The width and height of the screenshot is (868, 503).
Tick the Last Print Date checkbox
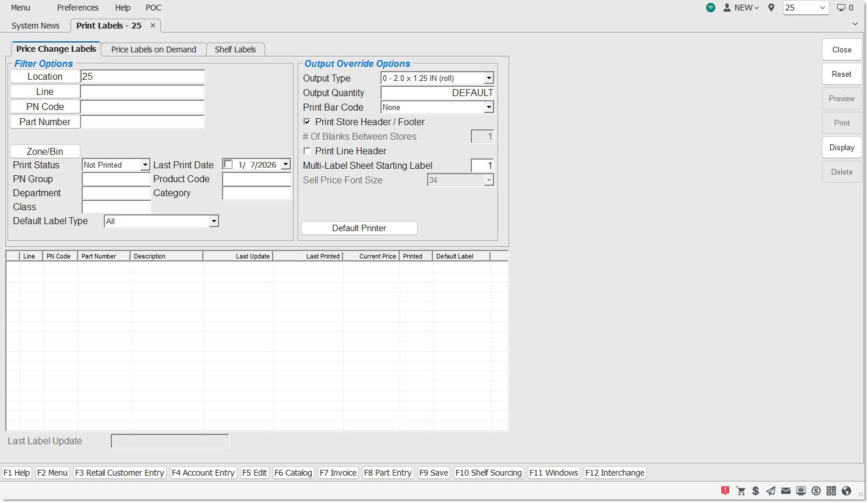228,165
